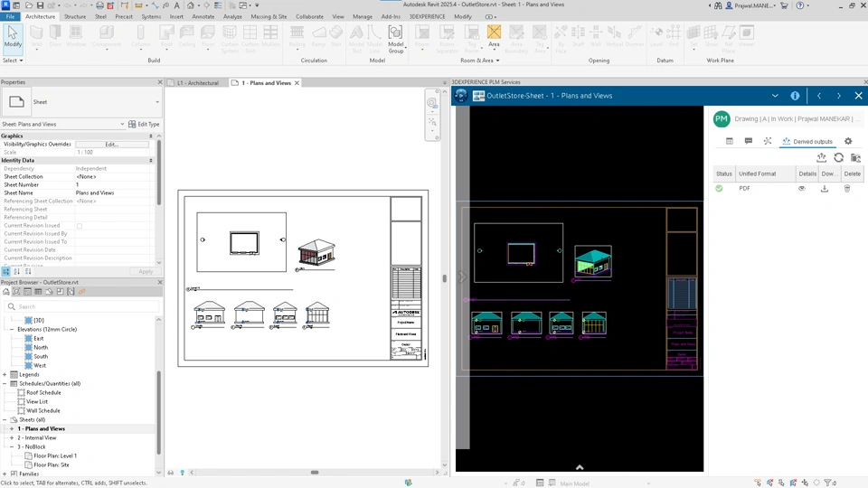Image resolution: width=868 pixels, height=488 pixels.
Task: Click the PM user avatar
Action: coord(722,119)
